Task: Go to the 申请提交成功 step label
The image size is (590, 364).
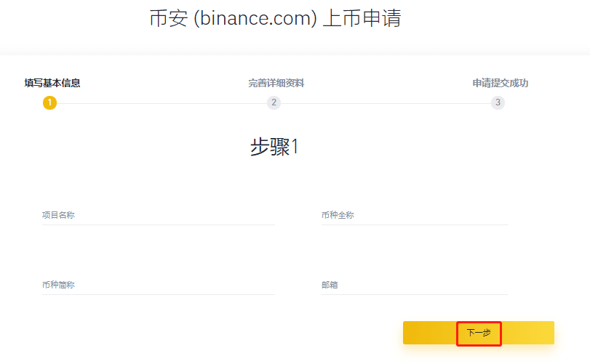Action: 501,83
